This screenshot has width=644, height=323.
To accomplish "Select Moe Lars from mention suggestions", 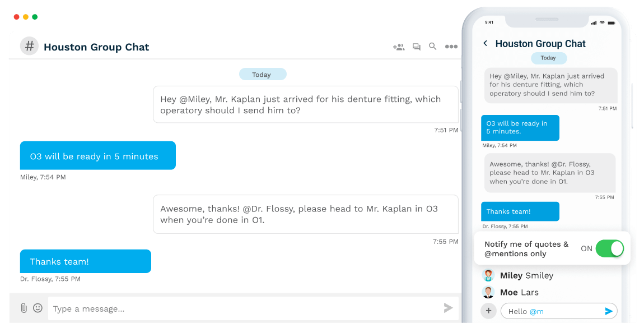I will (x=511, y=292).
